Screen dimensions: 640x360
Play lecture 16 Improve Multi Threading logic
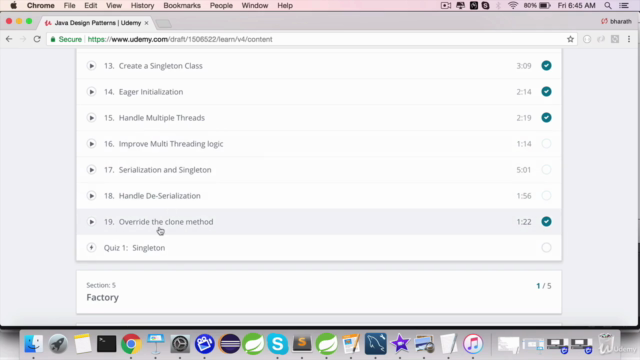click(x=91, y=144)
